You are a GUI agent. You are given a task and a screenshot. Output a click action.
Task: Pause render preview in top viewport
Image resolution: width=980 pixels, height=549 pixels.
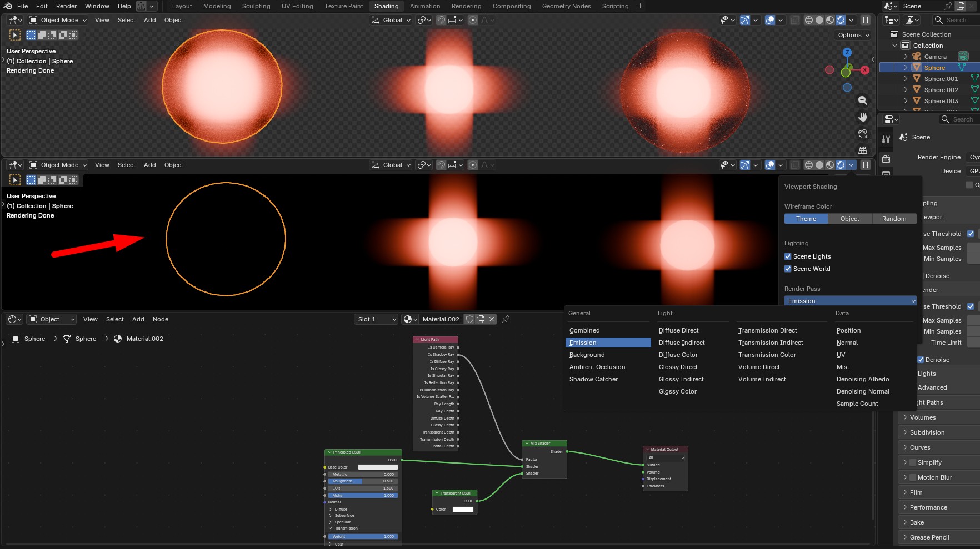[x=866, y=20]
